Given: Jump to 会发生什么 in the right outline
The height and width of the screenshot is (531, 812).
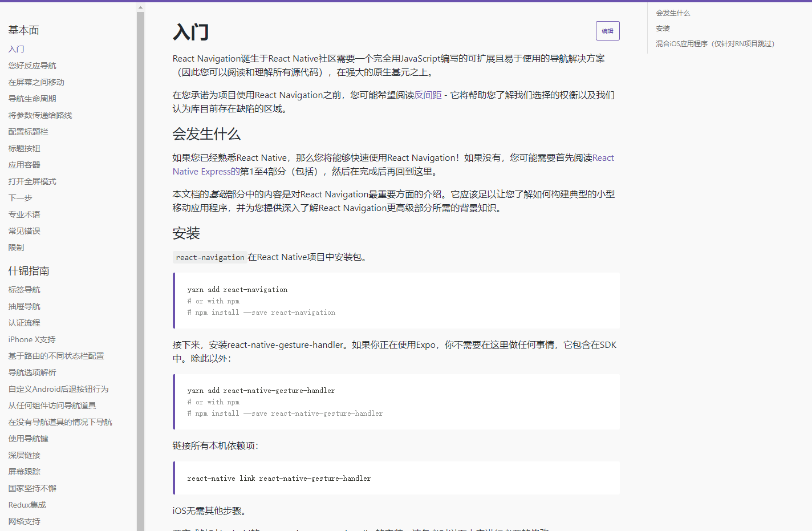Looking at the screenshot, I should pos(672,13).
